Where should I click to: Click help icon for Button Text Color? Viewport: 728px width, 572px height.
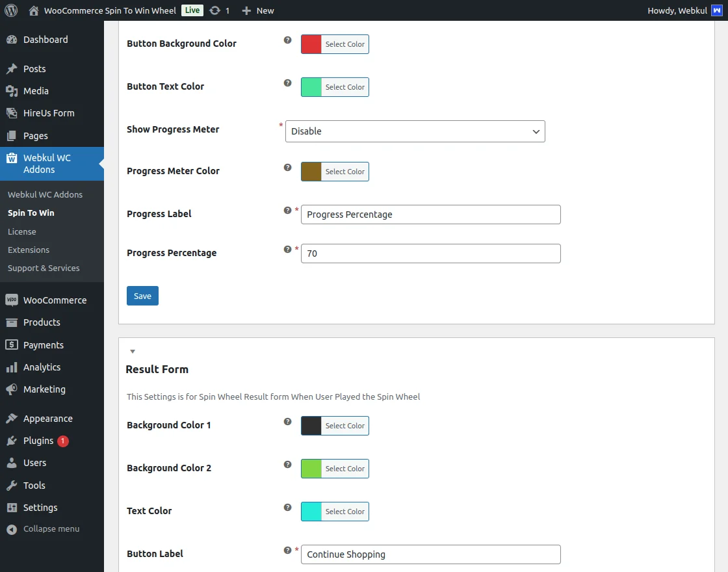(288, 83)
